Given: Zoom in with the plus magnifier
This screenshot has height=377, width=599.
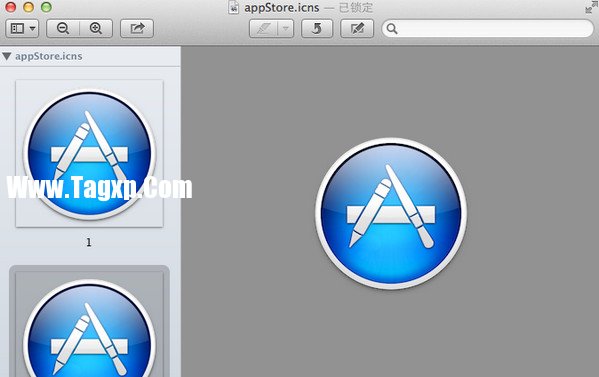Looking at the screenshot, I should tap(96, 29).
